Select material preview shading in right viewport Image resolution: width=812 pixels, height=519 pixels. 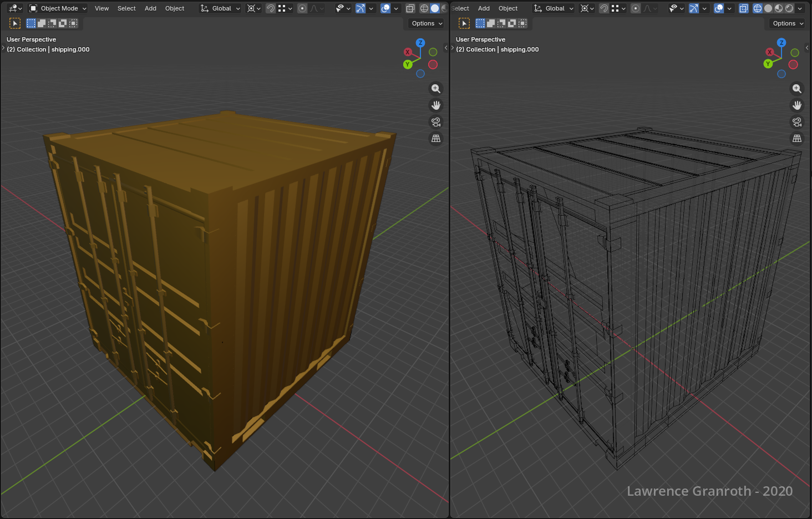(779, 8)
